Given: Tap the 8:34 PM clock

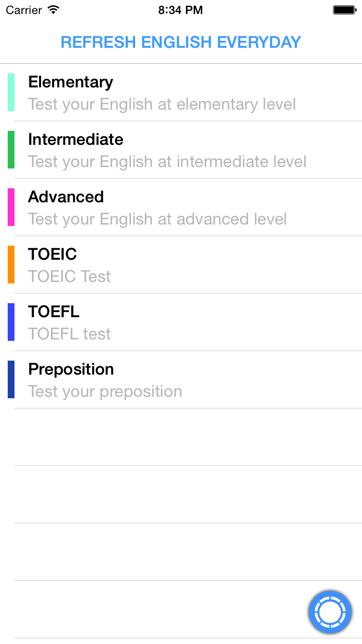Looking at the screenshot, I should pos(181,10).
